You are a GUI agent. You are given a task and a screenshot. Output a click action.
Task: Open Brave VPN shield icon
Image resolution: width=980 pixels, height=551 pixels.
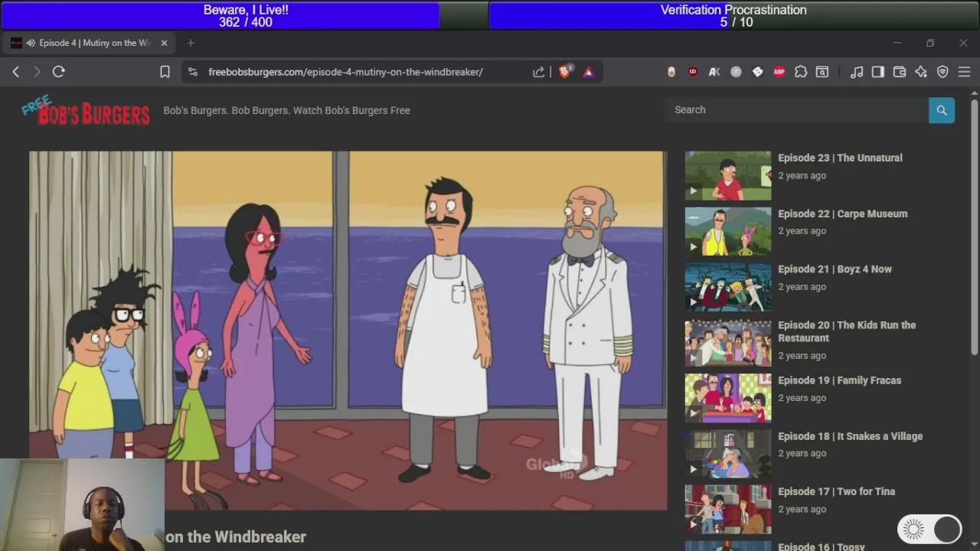click(x=942, y=72)
